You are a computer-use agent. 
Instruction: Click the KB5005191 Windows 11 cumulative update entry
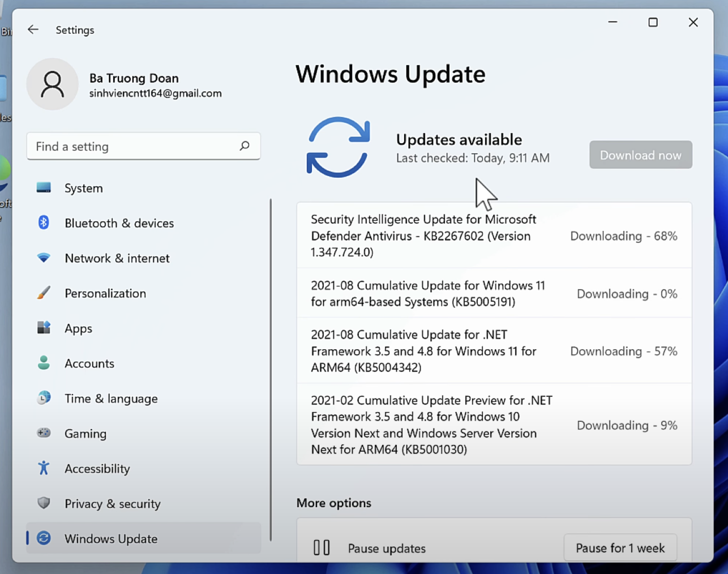coord(494,293)
